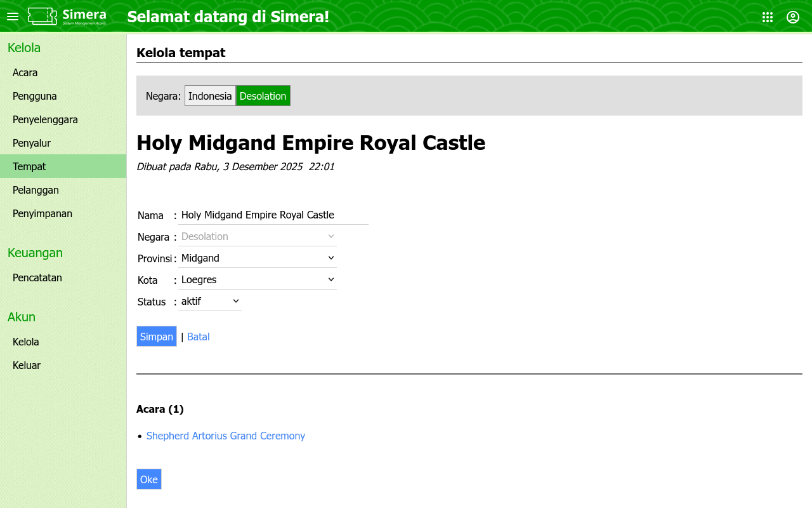Click Keluar to log out
812x508 pixels.
click(27, 365)
